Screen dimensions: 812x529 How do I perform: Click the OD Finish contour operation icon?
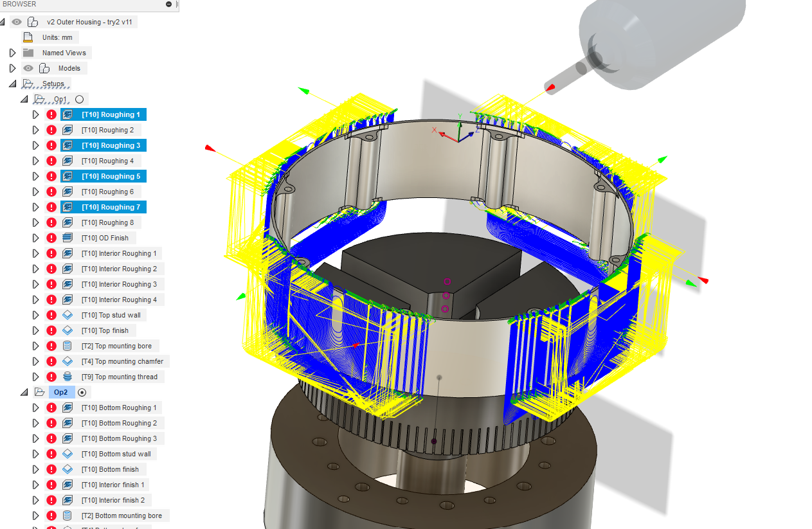68,238
